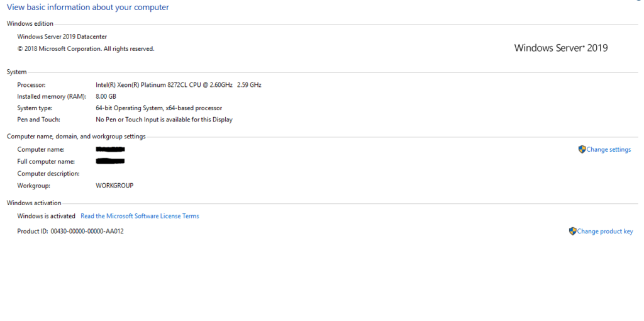Image resolution: width=644 pixels, height=321 pixels.
Task: Click the 'System type:' label
Action: [x=35, y=108]
